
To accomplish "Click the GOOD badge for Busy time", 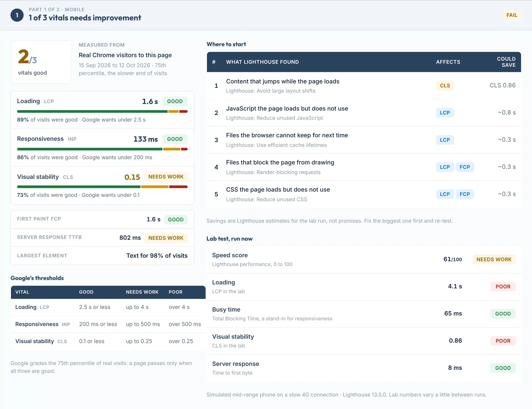I will (503, 314).
